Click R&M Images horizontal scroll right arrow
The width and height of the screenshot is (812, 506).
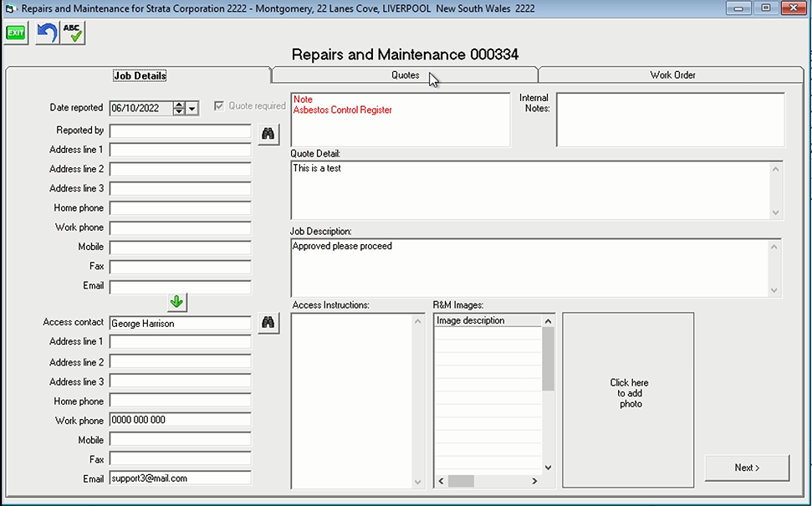(x=534, y=481)
